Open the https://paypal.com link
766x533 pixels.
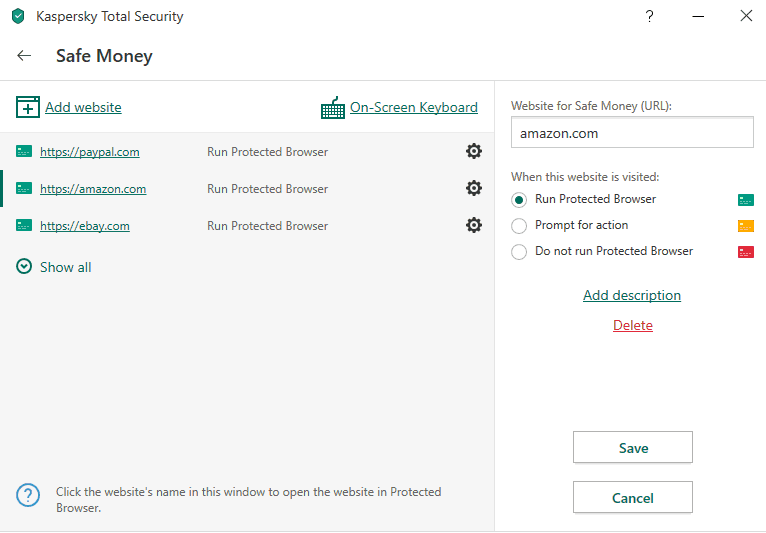click(x=90, y=152)
